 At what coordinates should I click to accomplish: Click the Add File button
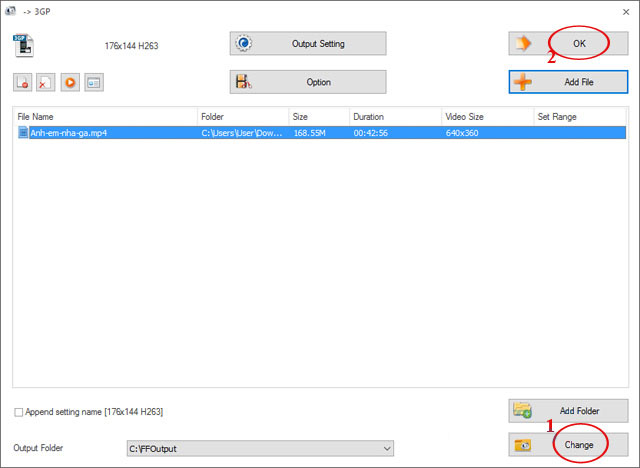coord(568,82)
